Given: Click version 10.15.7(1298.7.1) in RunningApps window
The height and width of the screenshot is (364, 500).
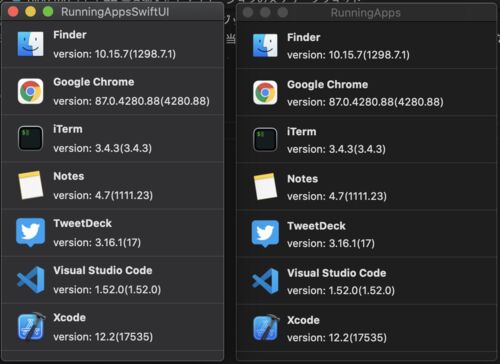Looking at the screenshot, I should click(x=349, y=55).
